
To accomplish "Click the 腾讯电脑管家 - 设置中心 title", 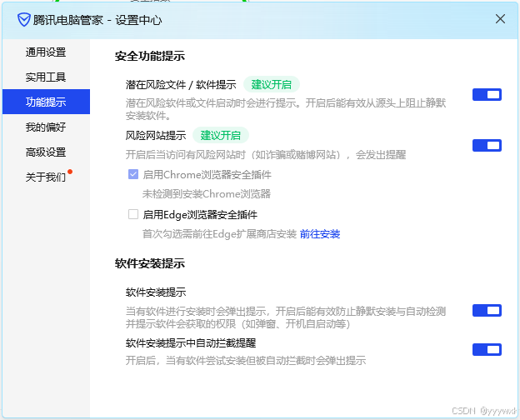I will click(x=97, y=20).
